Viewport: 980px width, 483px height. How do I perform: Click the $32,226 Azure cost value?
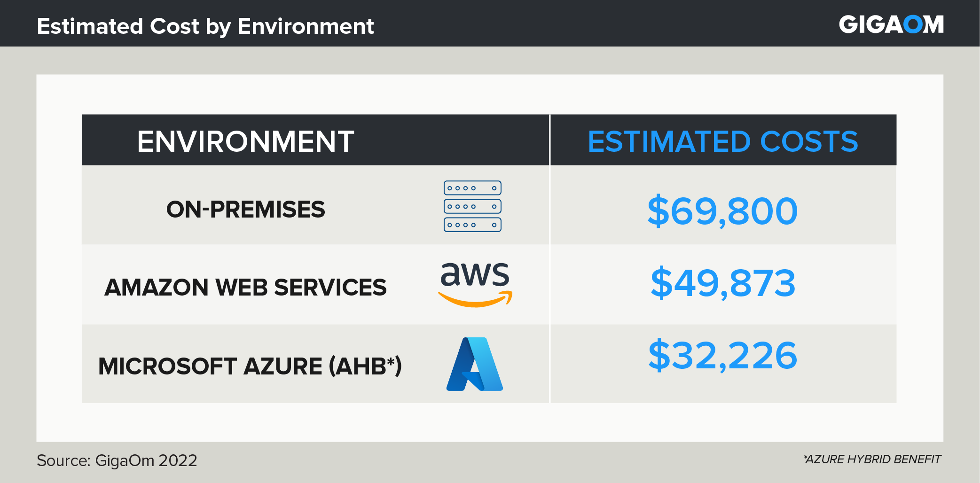click(722, 356)
